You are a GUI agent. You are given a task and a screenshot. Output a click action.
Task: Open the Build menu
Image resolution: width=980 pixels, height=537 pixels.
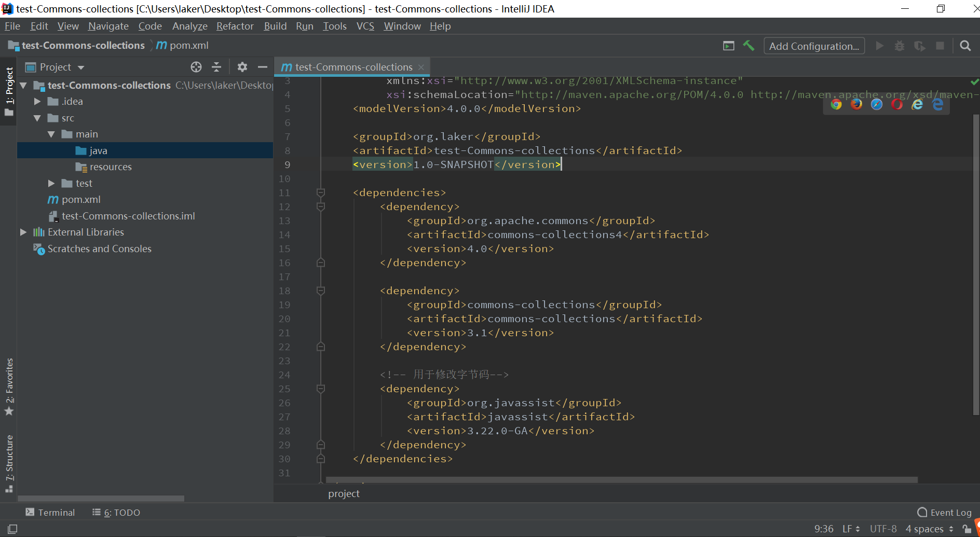coord(275,26)
